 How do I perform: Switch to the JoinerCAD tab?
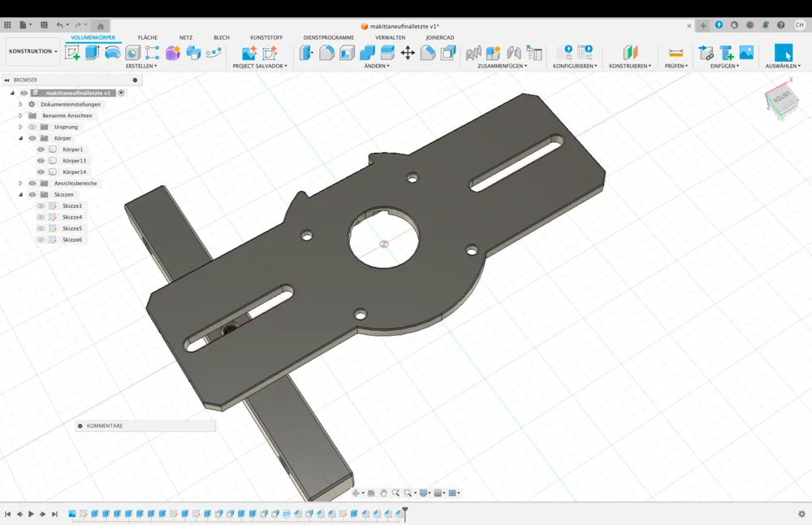[439, 37]
